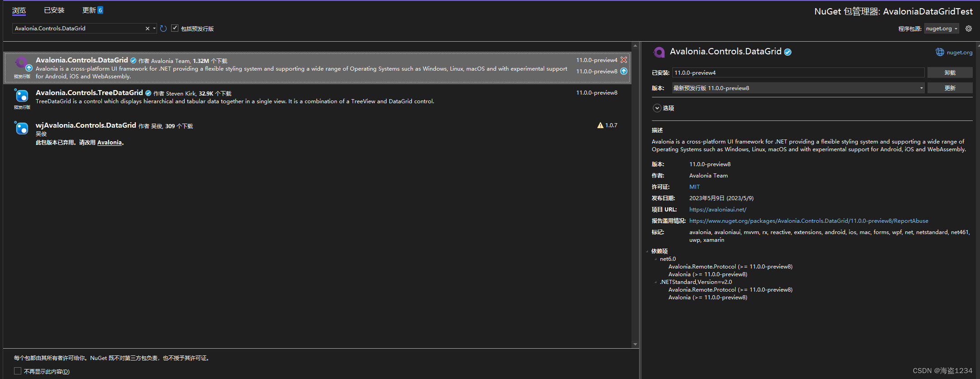The width and height of the screenshot is (980, 379).
Task: Click the verified badge next to Avalonia.Controls.TreeDataGrid
Action: (x=148, y=93)
